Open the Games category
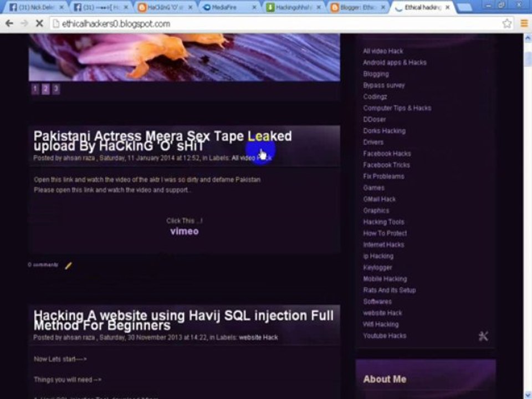The image size is (532, 399). [x=374, y=188]
